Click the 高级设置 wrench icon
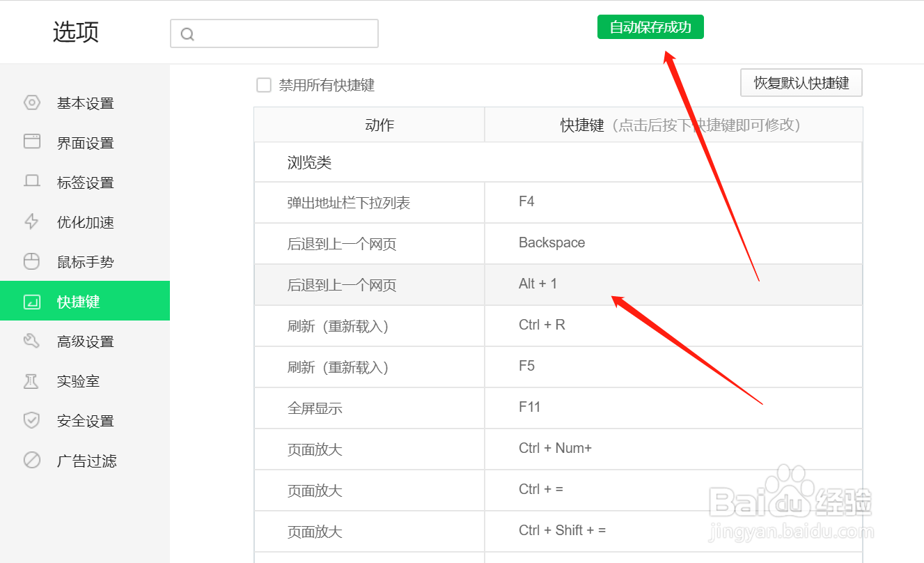 [x=32, y=341]
